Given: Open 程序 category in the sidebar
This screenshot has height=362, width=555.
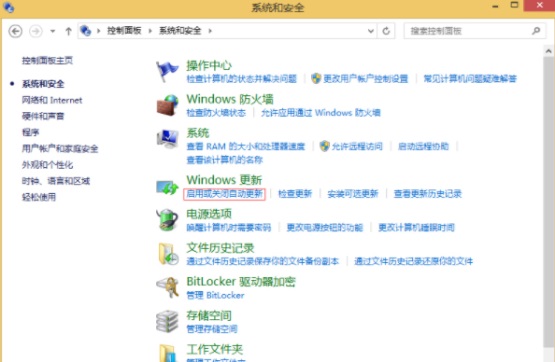Looking at the screenshot, I should [30, 132].
